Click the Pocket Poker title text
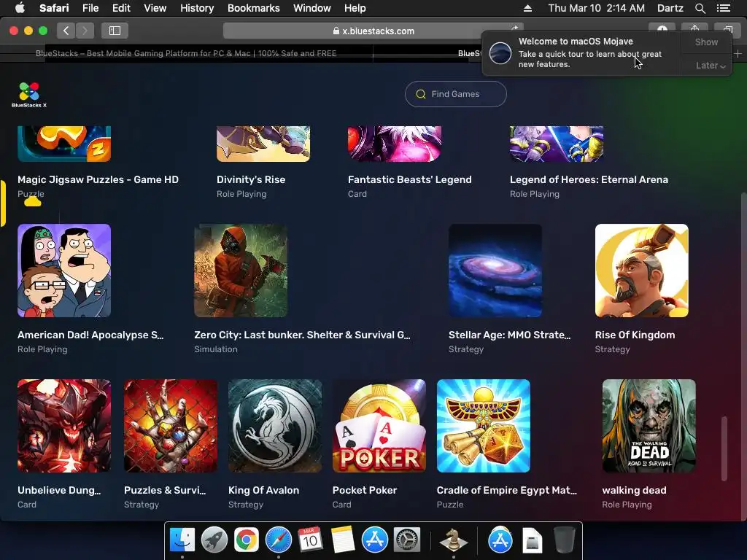 (x=365, y=490)
